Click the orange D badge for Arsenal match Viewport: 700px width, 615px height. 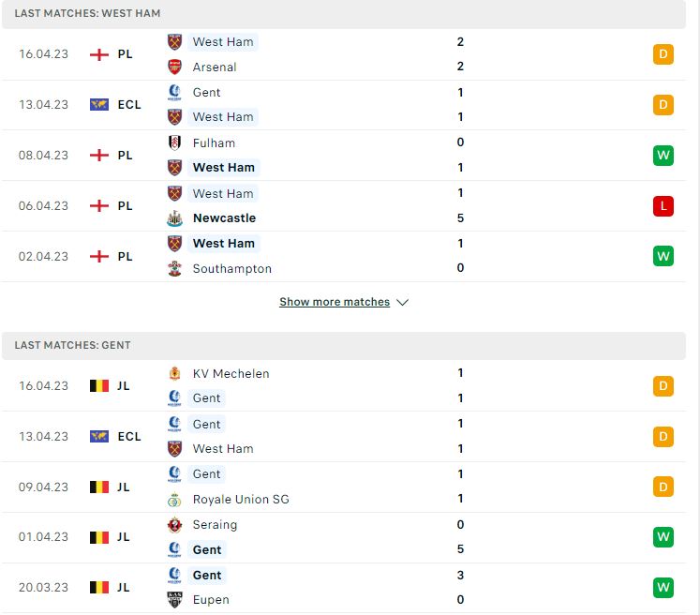tap(663, 54)
